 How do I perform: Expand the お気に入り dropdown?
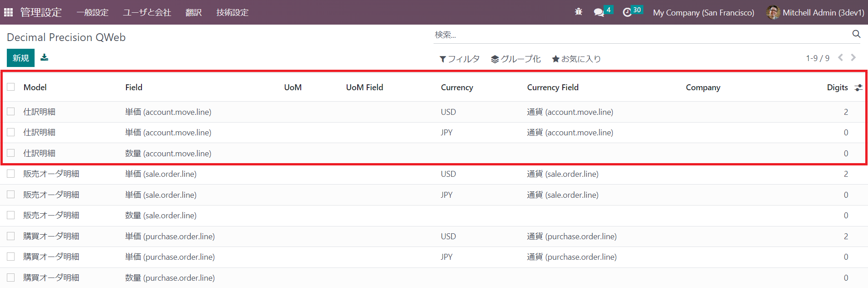click(576, 59)
